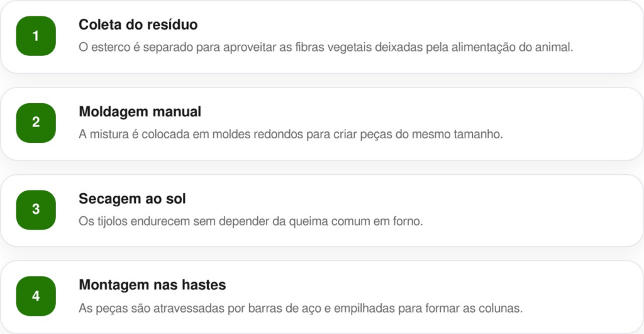Choose the fourth card about rod assembly

pyautogui.click(x=321, y=297)
